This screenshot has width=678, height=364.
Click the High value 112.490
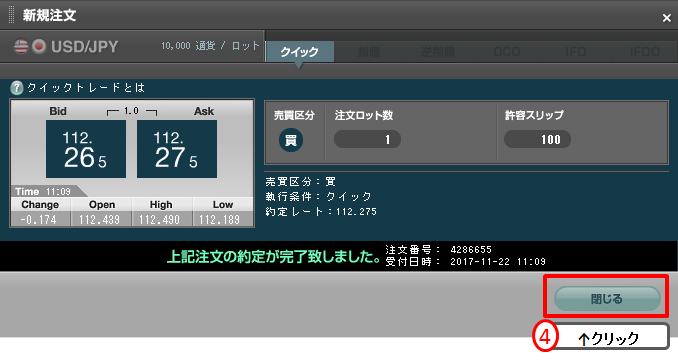(x=160, y=220)
